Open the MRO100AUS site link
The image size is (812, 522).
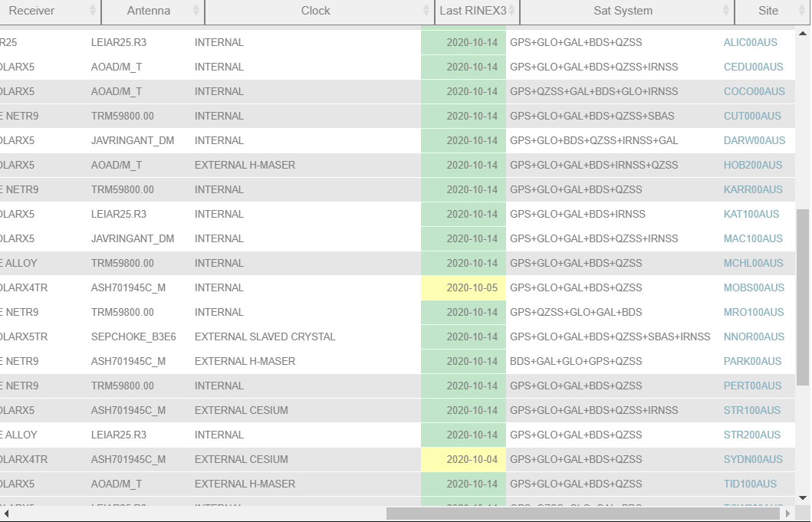(x=754, y=312)
